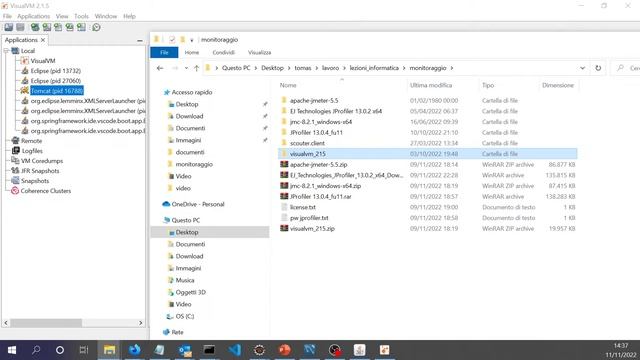Open Visual Studio Code from taskbar

(235, 350)
